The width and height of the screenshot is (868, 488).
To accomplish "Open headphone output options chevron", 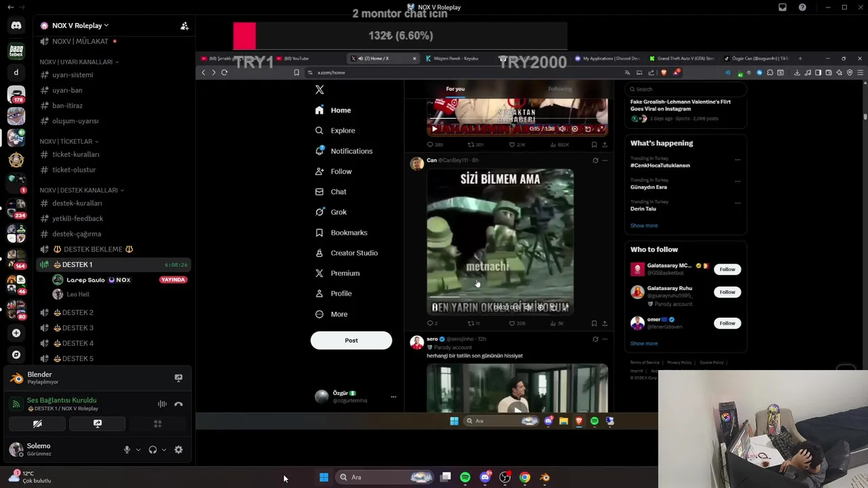I will (x=164, y=449).
